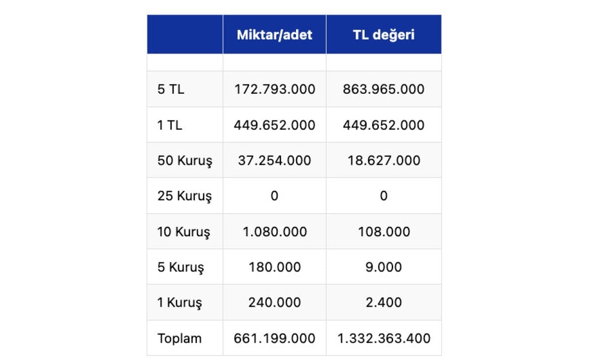Select the 5 TL row label
Screen dimensions: 592x364
[x=171, y=90]
